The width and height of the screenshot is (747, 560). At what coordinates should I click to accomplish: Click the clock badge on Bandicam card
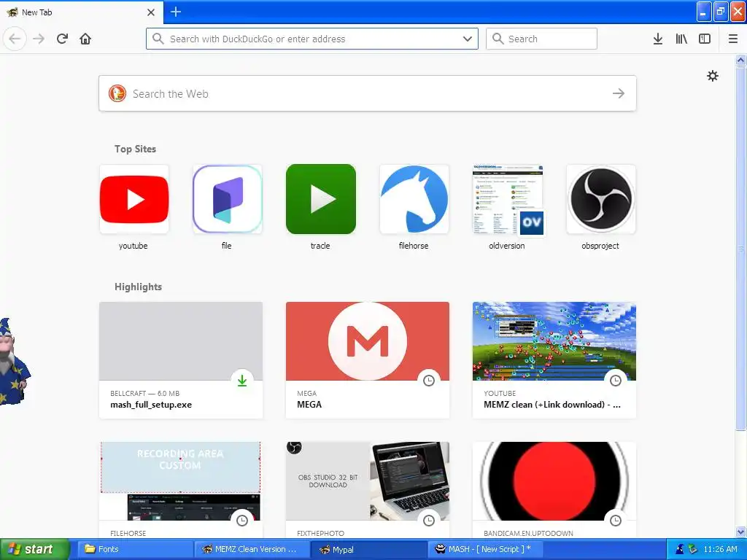[x=616, y=521]
